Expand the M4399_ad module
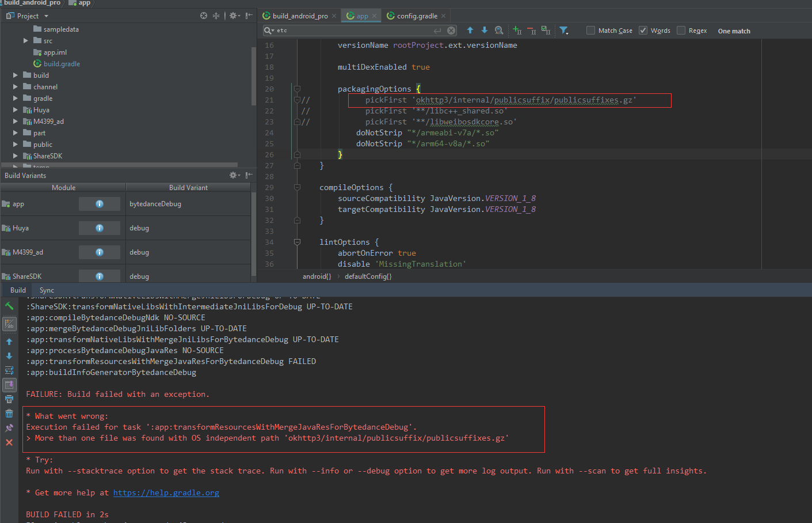Screen dimensions: 812x523 [15, 122]
